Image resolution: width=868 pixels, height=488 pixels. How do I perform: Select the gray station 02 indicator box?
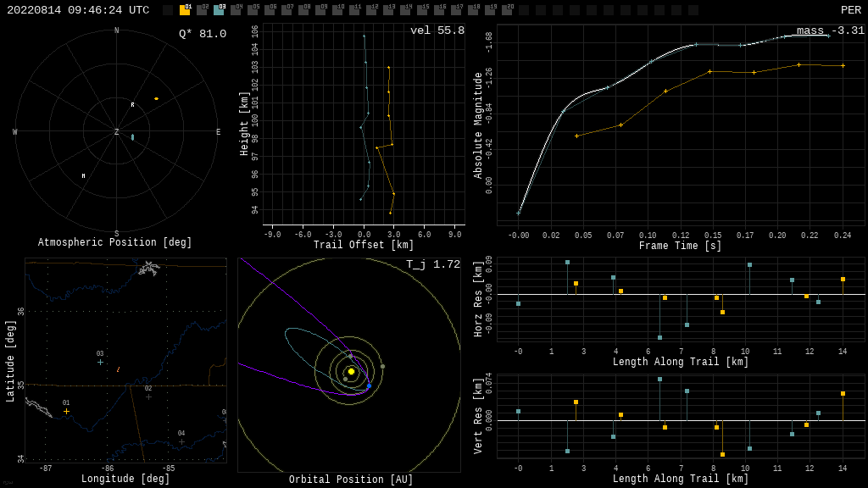pyautogui.click(x=202, y=9)
